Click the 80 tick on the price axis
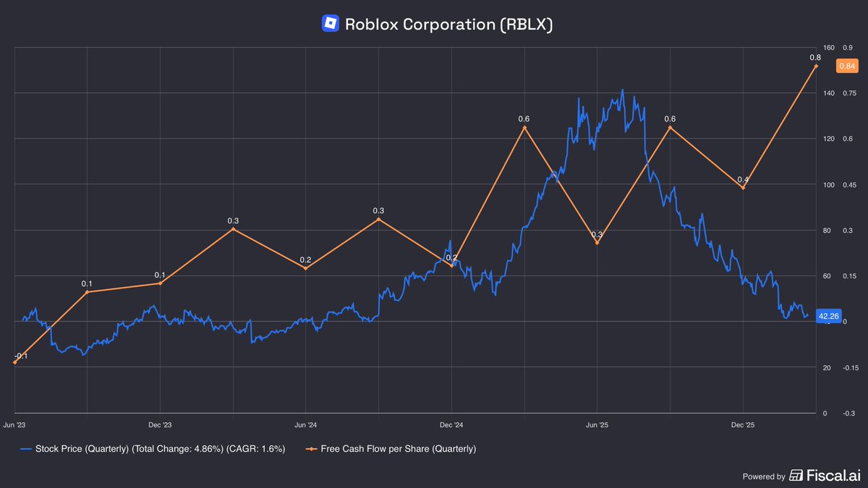This screenshot has height=488, width=868. [827, 231]
